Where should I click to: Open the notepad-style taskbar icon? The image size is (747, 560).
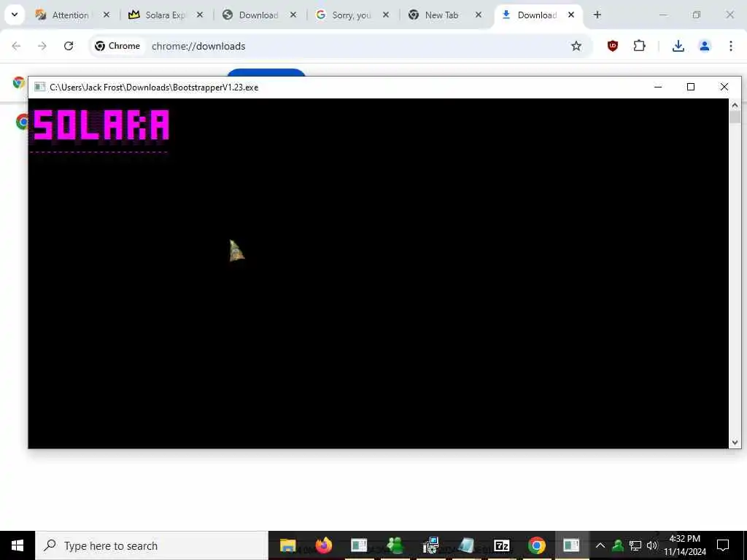click(x=466, y=545)
